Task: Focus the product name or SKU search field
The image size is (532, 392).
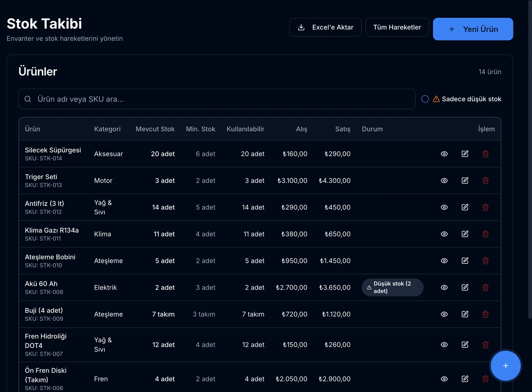Action: (217, 99)
